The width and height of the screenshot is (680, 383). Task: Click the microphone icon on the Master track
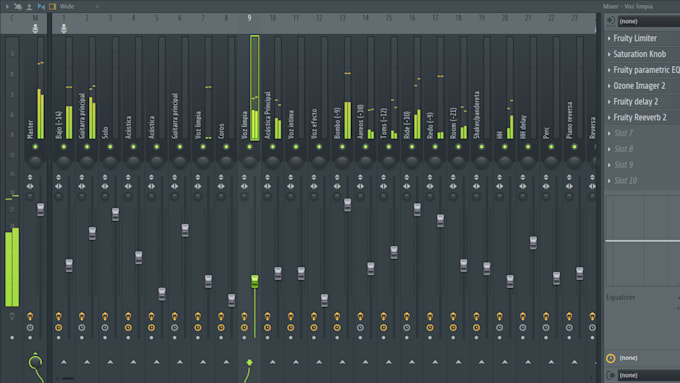(35, 29)
